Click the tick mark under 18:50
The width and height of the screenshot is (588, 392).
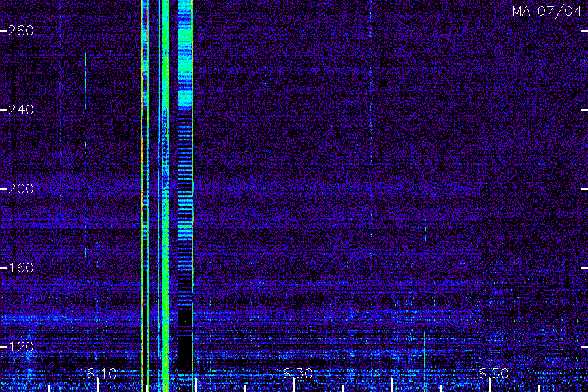(x=490, y=385)
